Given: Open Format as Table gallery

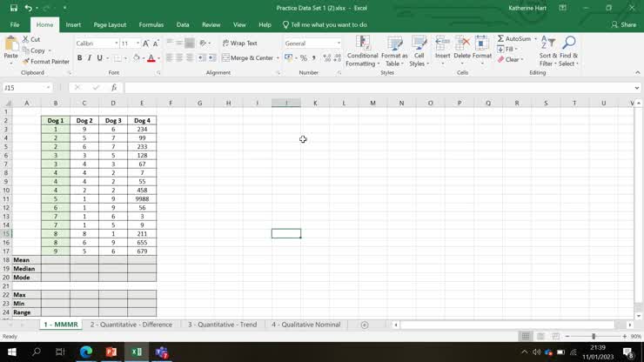Looking at the screenshot, I should [394, 51].
